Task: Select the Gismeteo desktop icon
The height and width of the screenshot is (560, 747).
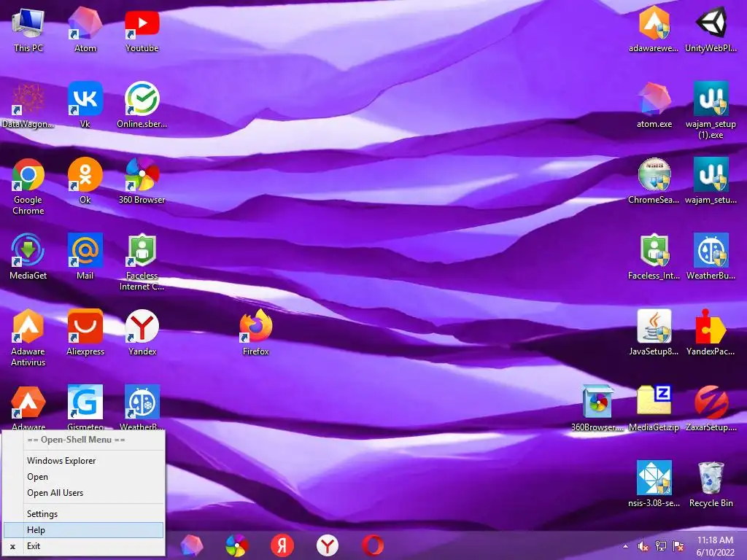Action: 85,408
